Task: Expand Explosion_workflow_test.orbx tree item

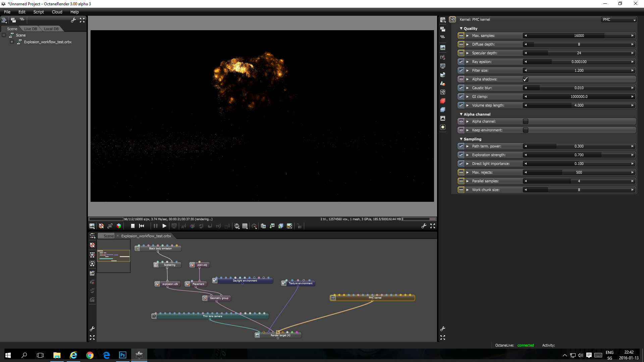Action: click(x=12, y=42)
